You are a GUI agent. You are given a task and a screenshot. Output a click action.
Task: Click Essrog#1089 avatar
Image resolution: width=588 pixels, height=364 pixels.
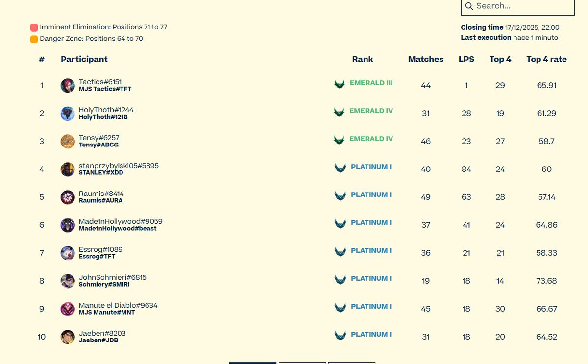click(68, 253)
